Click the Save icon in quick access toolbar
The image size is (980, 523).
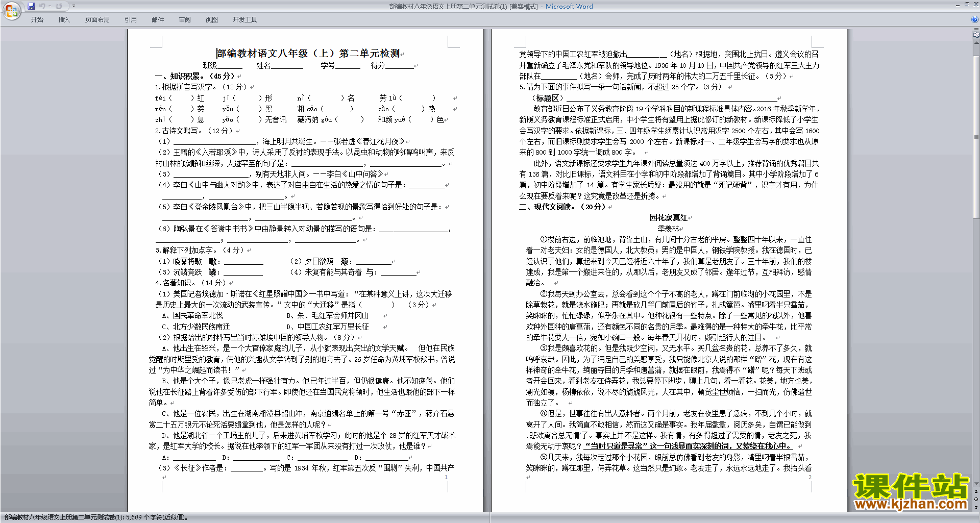tap(31, 6)
